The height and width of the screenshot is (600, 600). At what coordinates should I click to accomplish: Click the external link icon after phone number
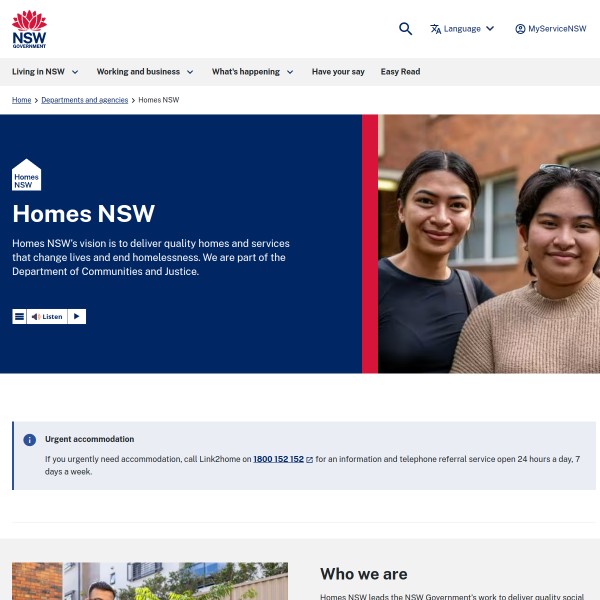pyautogui.click(x=310, y=460)
